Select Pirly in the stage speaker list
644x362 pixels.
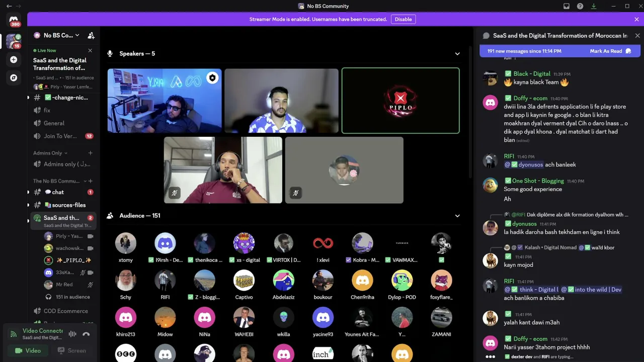tap(69, 236)
